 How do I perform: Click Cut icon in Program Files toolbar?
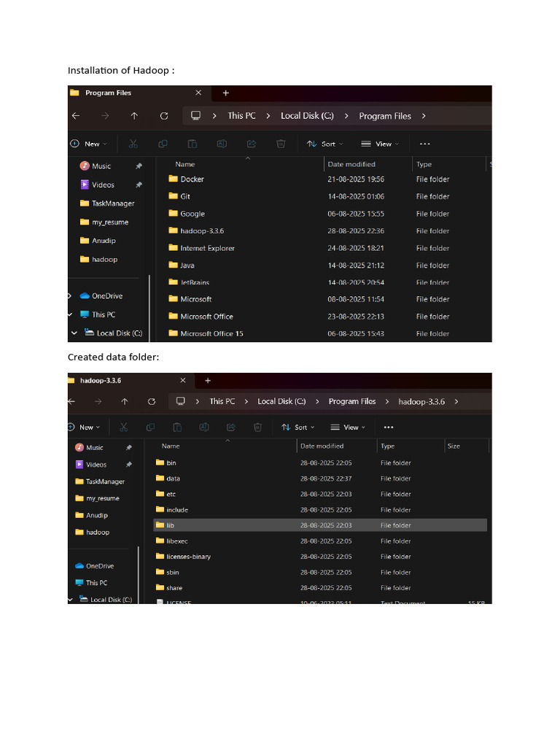coord(133,144)
